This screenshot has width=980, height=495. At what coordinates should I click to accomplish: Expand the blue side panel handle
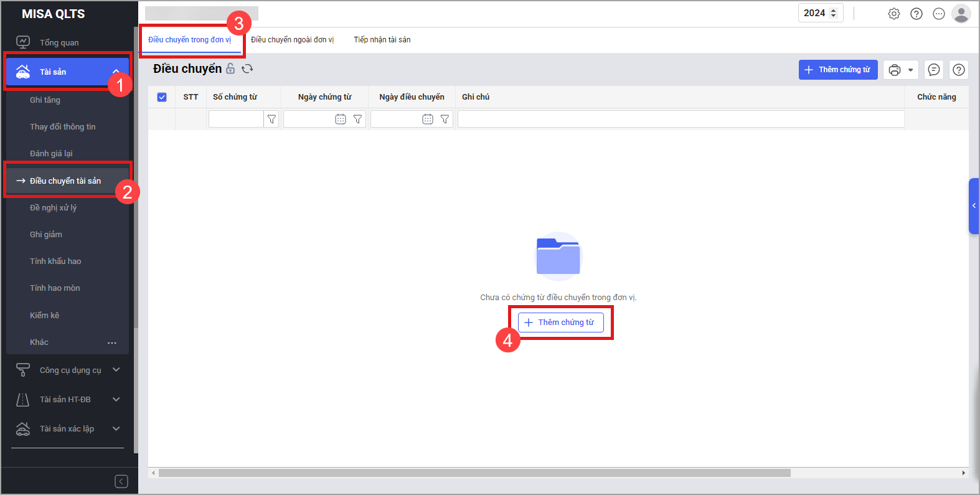click(x=974, y=206)
